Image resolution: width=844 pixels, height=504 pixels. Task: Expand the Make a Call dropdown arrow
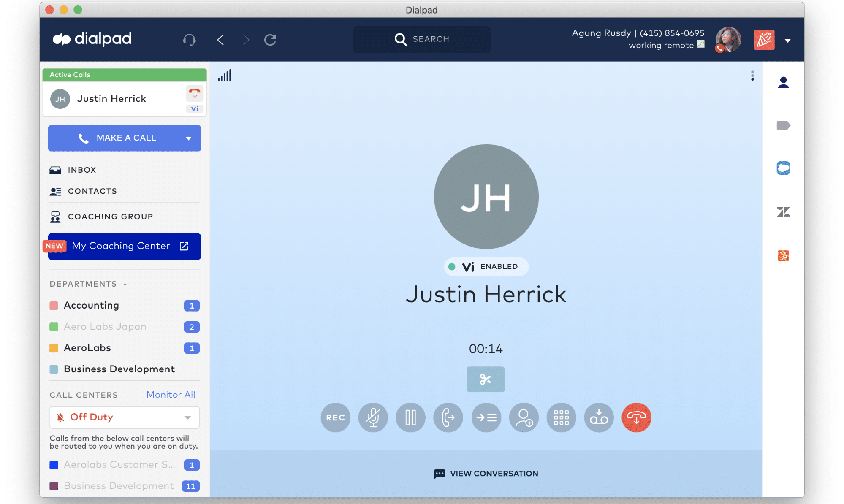188,138
